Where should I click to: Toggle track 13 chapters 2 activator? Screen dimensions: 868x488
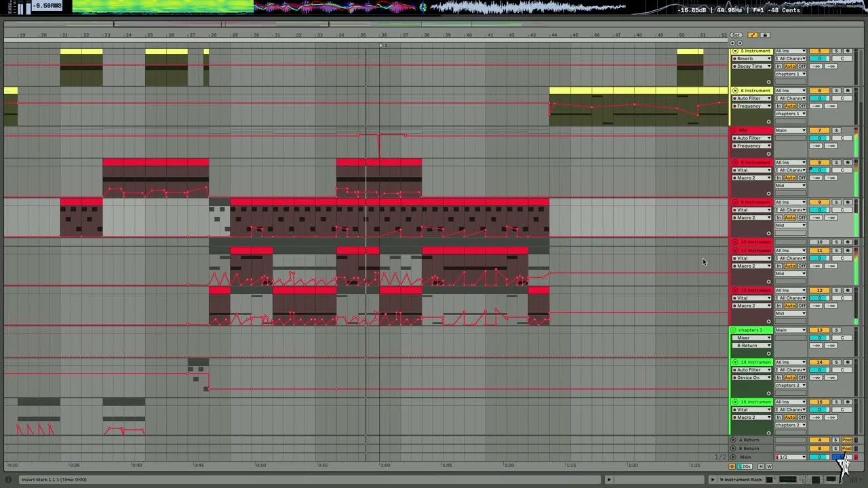click(819, 330)
